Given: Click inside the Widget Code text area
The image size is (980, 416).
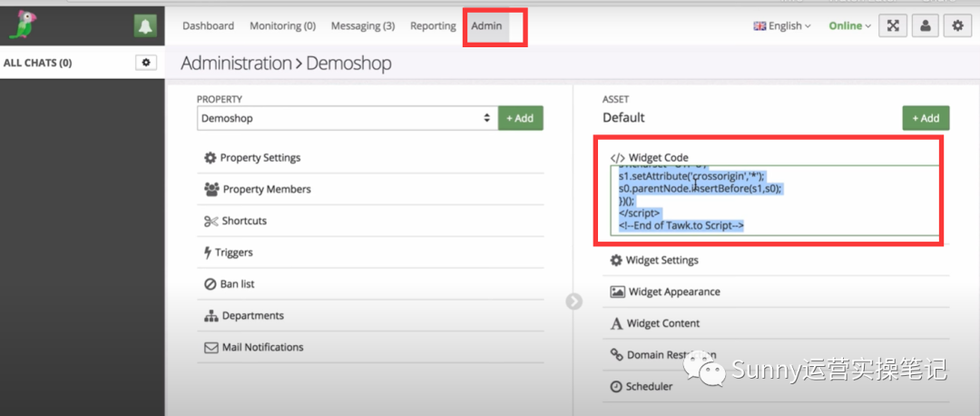Looking at the screenshot, I should click(x=775, y=200).
